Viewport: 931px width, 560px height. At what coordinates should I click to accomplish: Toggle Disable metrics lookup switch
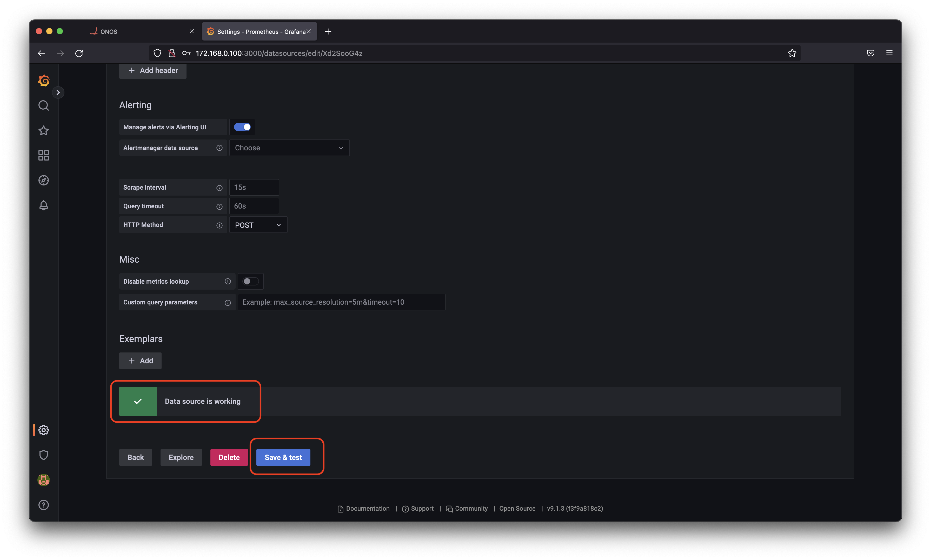point(251,282)
